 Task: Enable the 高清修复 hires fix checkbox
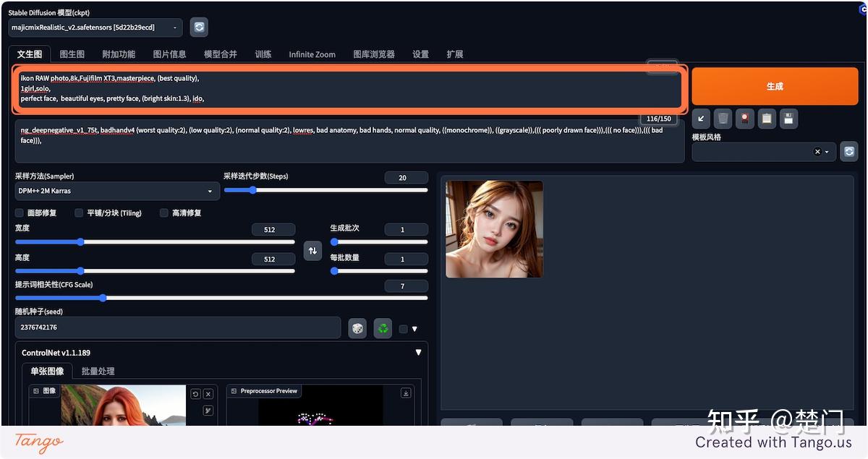(162, 213)
